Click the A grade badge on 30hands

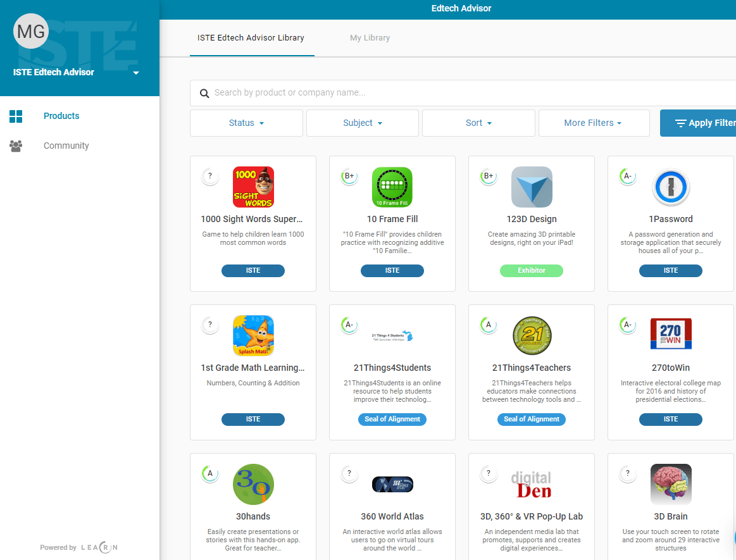(x=210, y=473)
